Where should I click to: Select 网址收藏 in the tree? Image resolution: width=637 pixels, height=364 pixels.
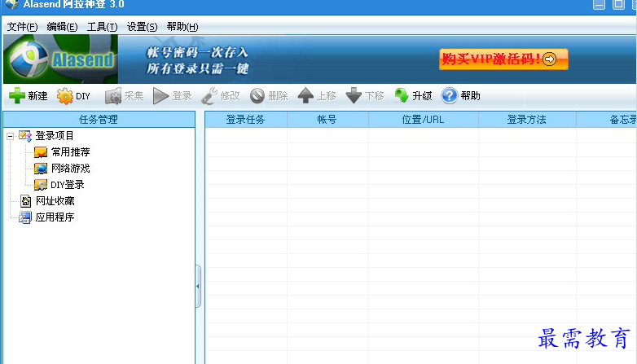55,201
